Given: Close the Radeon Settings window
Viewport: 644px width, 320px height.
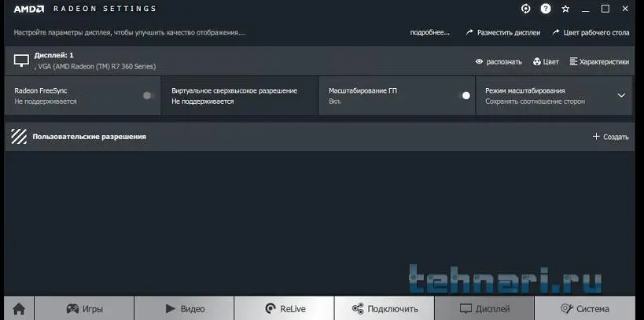Looking at the screenshot, I should (625, 9).
